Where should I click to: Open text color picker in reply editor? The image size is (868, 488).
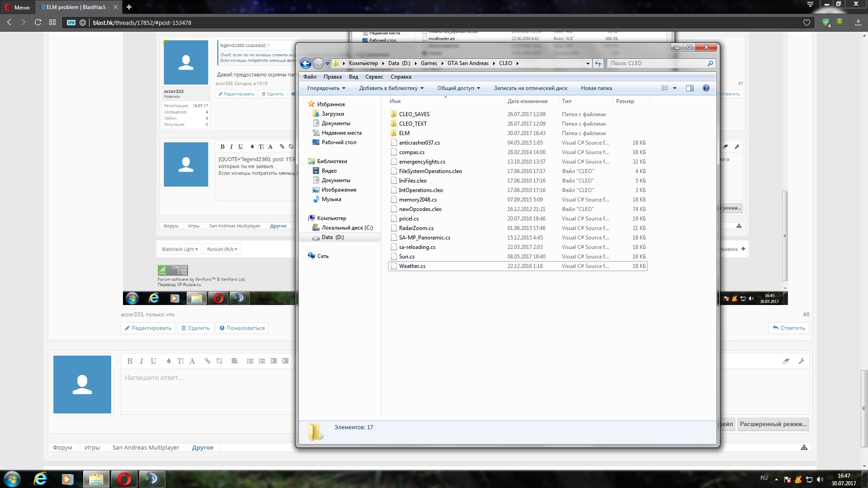coord(169,361)
